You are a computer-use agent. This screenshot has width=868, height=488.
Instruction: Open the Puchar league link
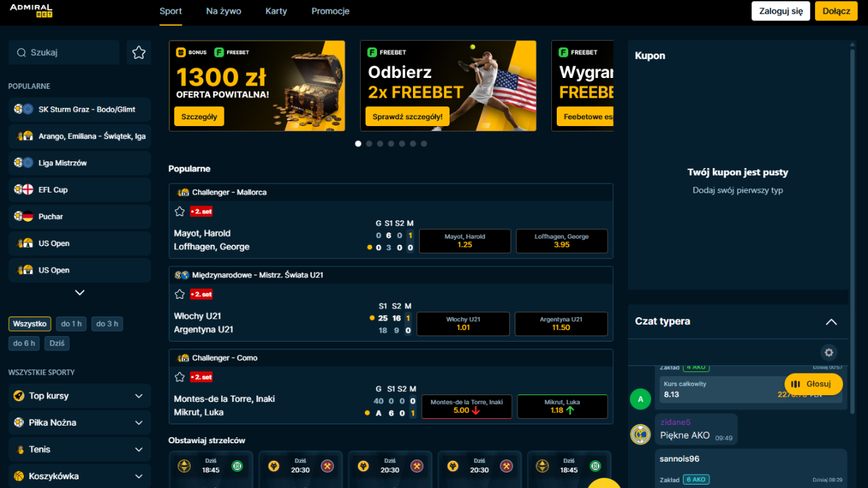click(79, 216)
